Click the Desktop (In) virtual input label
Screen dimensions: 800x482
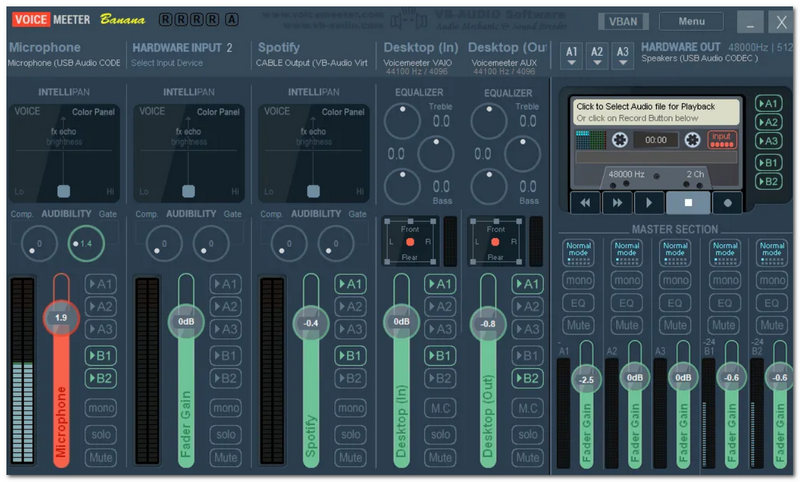pyautogui.click(x=421, y=47)
